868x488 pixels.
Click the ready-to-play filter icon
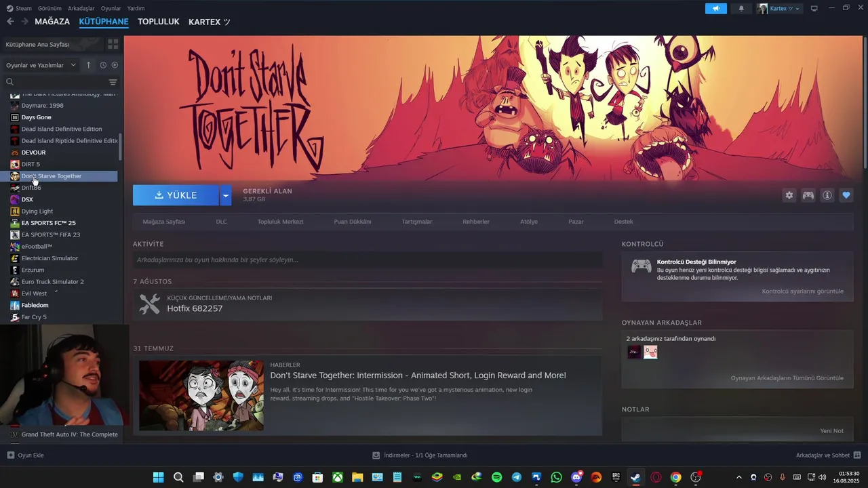(x=115, y=65)
